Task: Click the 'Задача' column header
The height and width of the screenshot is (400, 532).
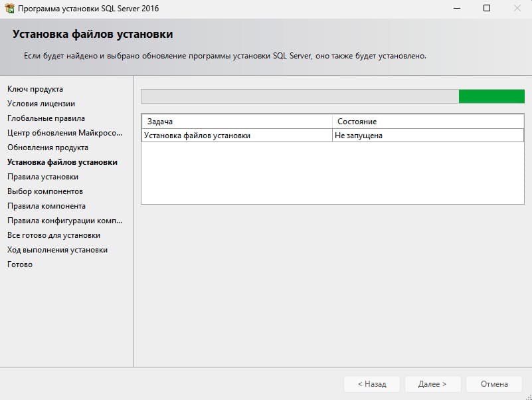Action: tap(237, 122)
